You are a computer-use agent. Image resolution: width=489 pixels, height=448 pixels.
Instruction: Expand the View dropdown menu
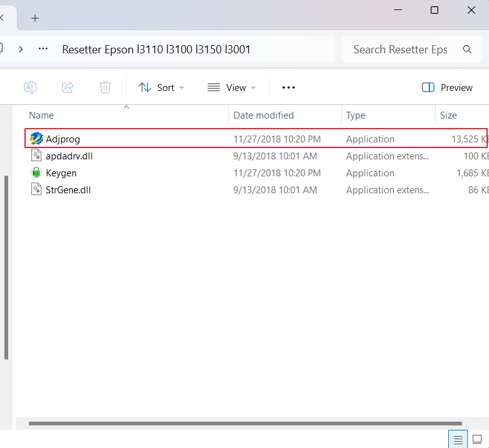232,87
